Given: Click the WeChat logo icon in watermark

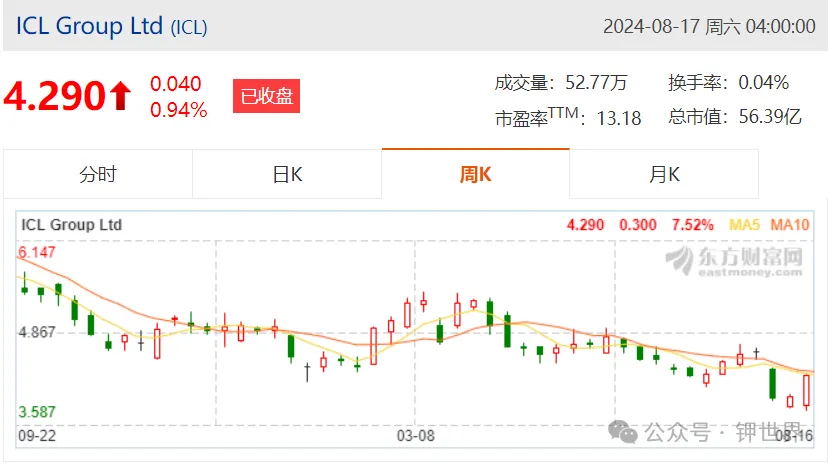Looking at the screenshot, I should tap(623, 432).
